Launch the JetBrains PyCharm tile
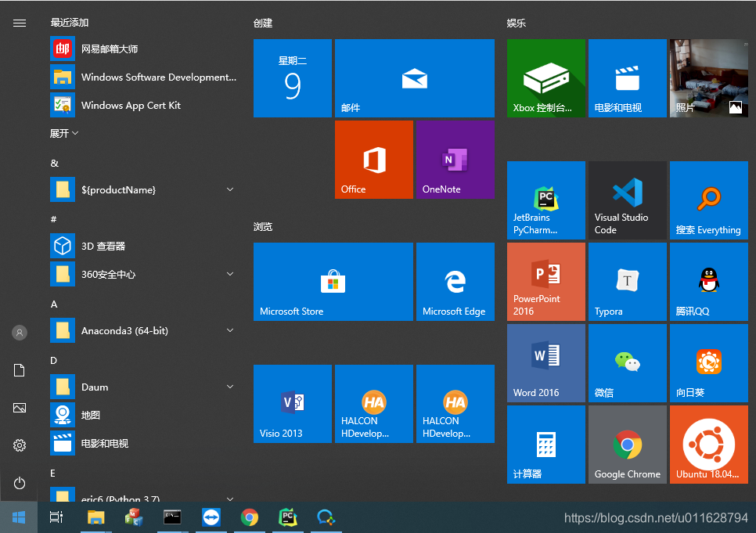Viewport: 756px width, 533px height. [x=546, y=200]
